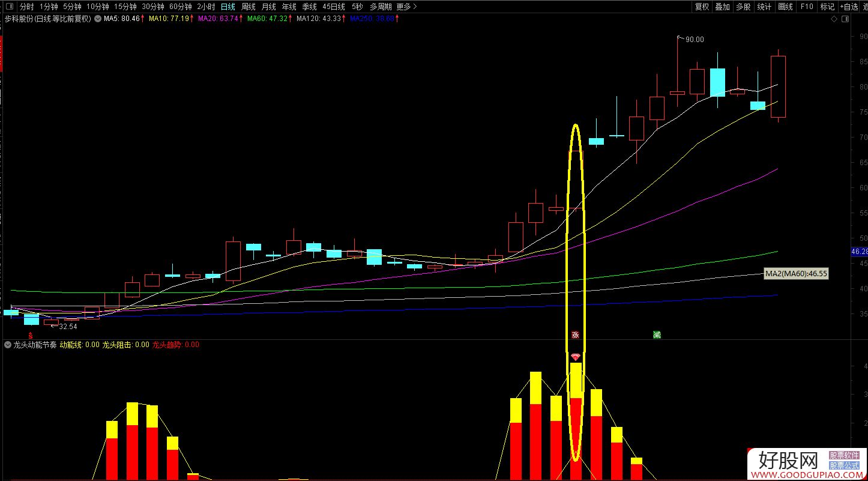Screen dimensions: 868x481
Task: Click the 叠加 overlay button
Action: click(722, 7)
